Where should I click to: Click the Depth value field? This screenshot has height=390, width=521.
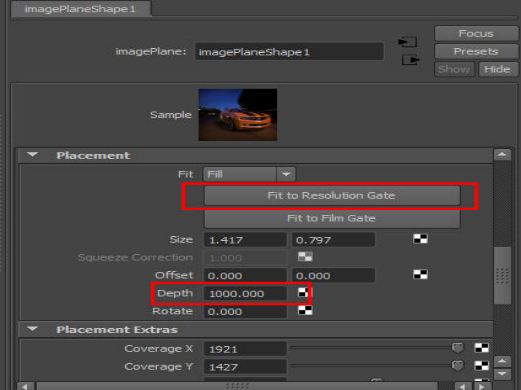(245, 293)
